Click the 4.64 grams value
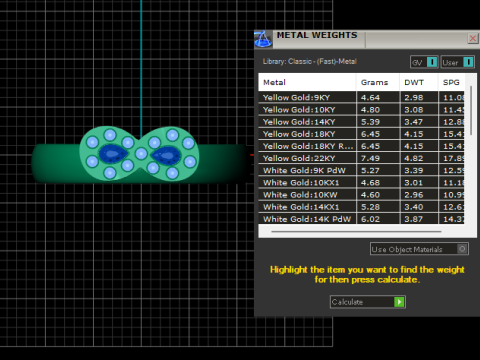The width and height of the screenshot is (480, 360). pyautogui.click(x=370, y=98)
